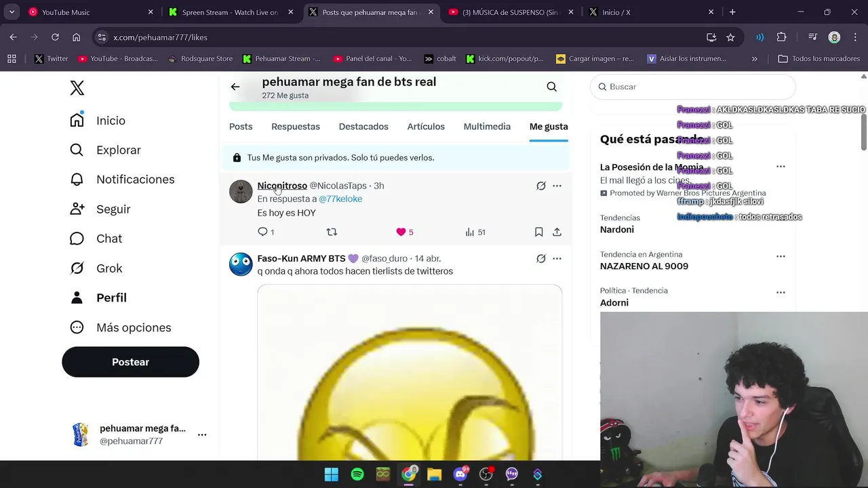Open Discord from the taskbar
868x488 pixels.
[x=460, y=474]
